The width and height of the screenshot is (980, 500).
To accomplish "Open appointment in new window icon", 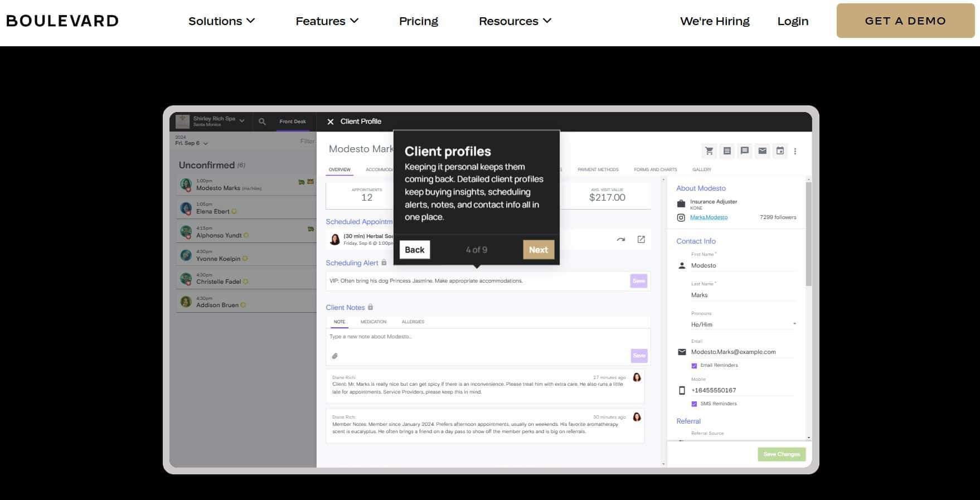I will (641, 239).
